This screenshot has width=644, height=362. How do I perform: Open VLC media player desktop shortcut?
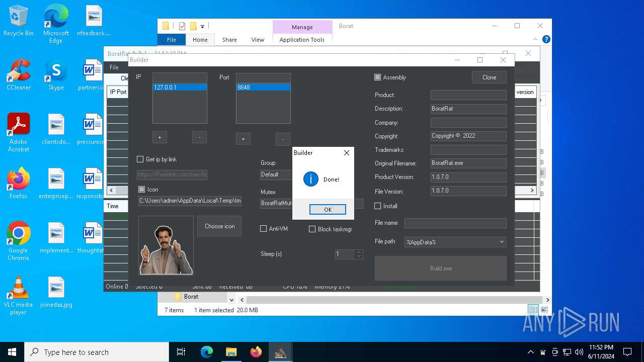click(x=19, y=296)
